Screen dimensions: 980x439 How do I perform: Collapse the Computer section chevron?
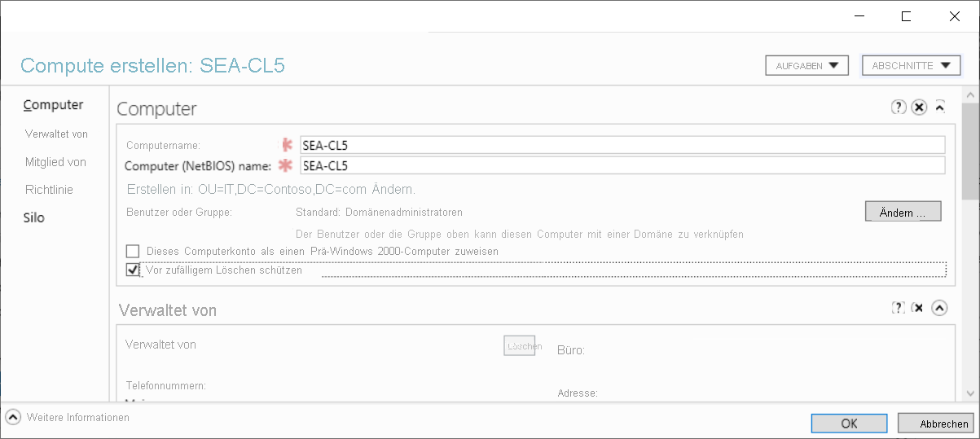point(939,107)
